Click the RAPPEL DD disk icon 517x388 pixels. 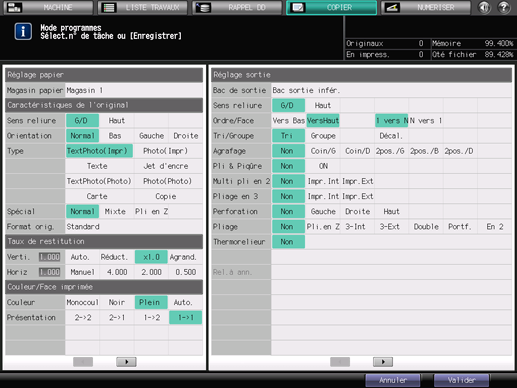203,7
